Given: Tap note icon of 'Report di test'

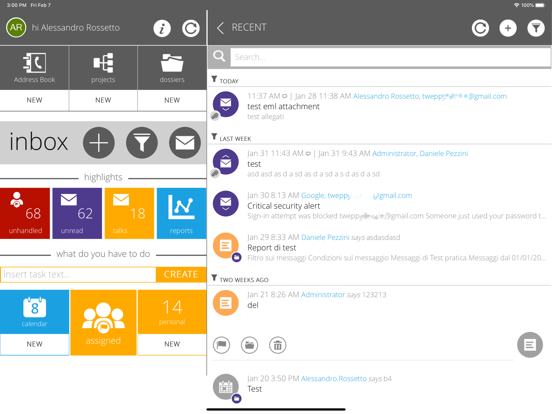Looking at the screenshot, I should click(x=226, y=245).
